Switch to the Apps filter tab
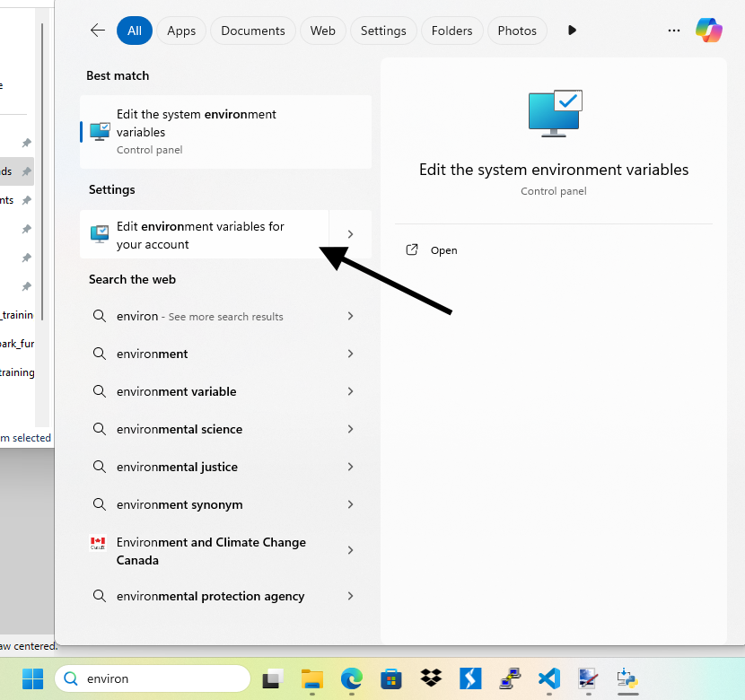This screenshot has width=745, height=700. (181, 30)
